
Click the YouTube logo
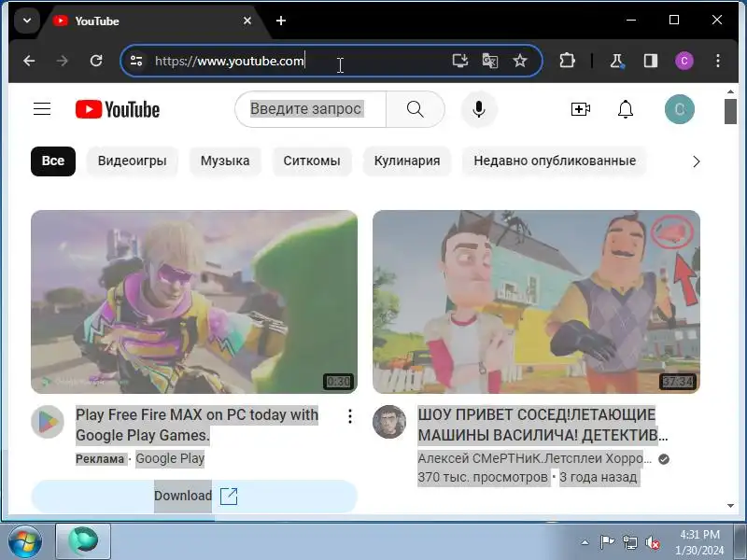pos(118,109)
